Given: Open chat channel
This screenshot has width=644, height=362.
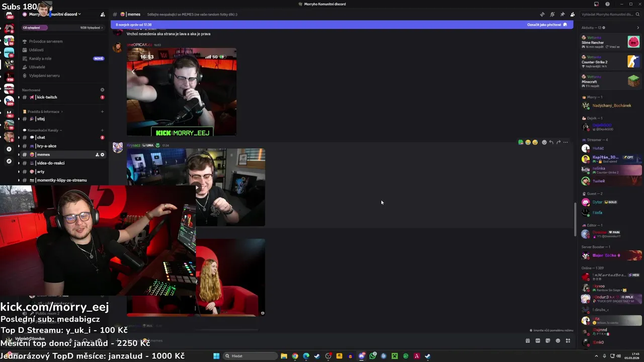Looking at the screenshot, I should (63, 137).
